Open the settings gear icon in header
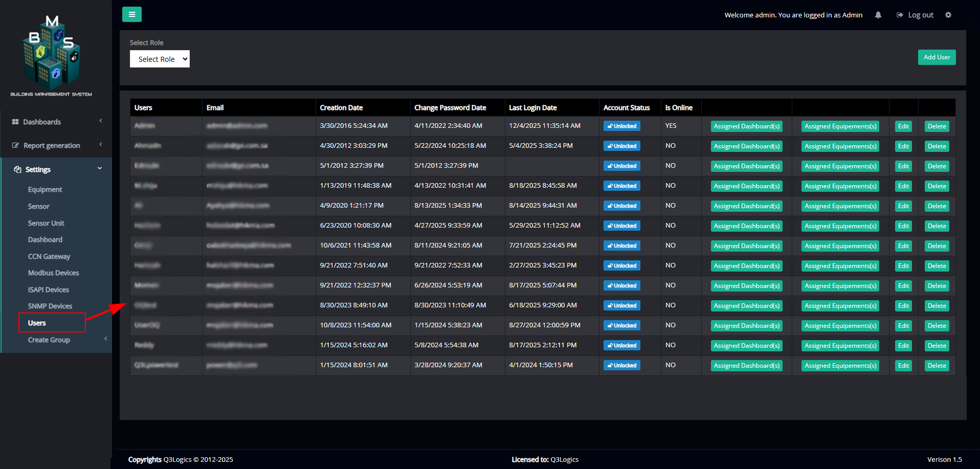The width and height of the screenshot is (980, 469). tap(948, 15)
